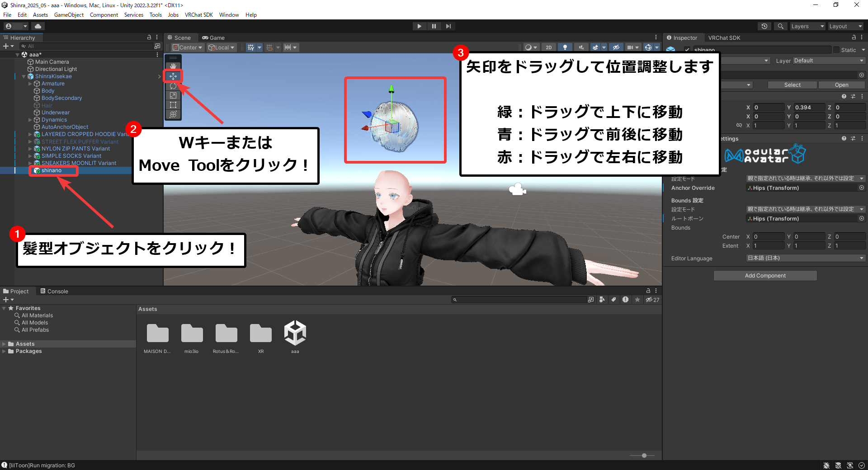Expand the Dynamics hierarchy item
The width and height of the screenshot is (868, 470).
coord(30,120)
